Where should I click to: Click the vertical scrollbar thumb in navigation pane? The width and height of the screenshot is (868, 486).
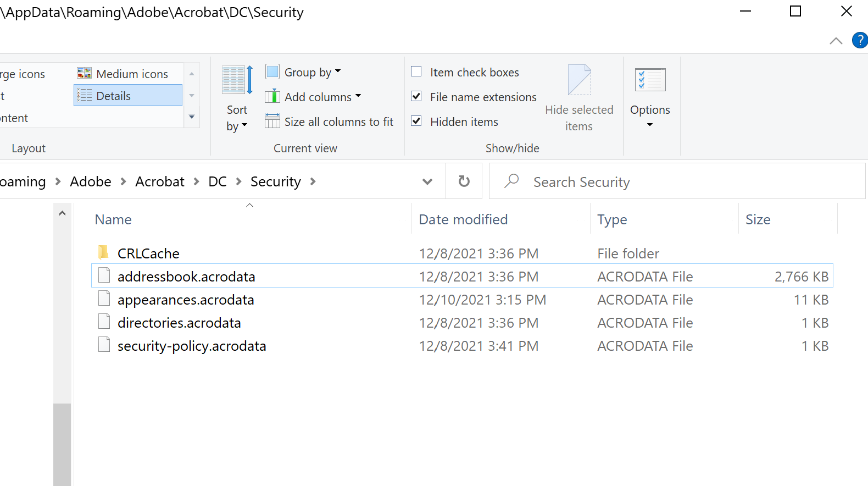(62, 444)
